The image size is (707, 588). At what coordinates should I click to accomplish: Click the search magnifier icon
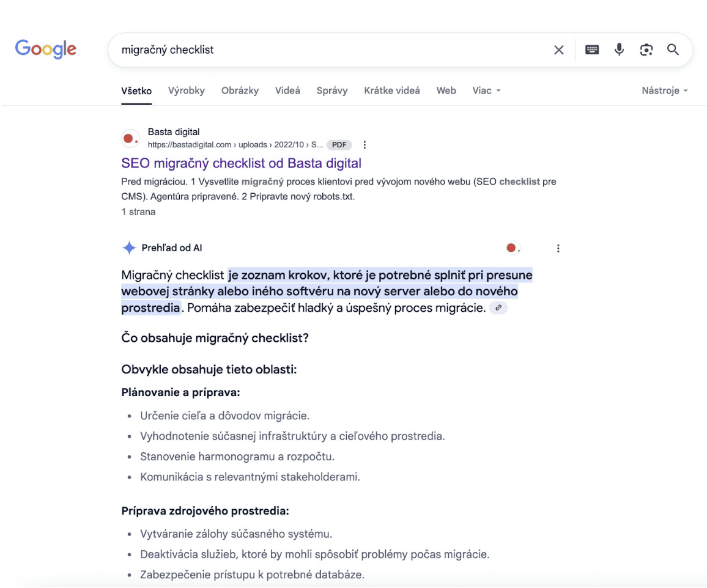point(673,50)
